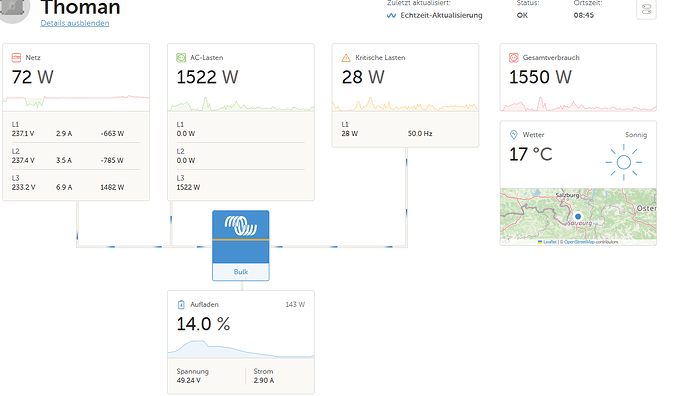Click the 1522 W AC-Lasten value
Image resolution: width=689 pixels, height=396 pixels.
[x=207, y=77]
